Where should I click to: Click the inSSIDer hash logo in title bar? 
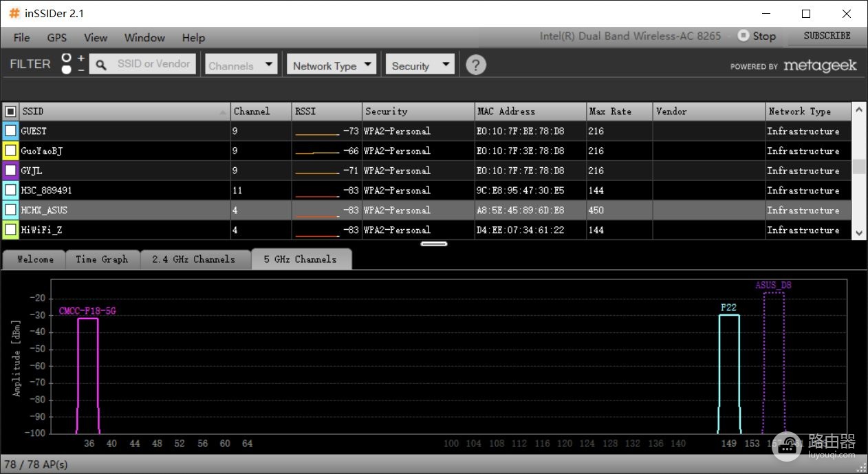(14, 13)
